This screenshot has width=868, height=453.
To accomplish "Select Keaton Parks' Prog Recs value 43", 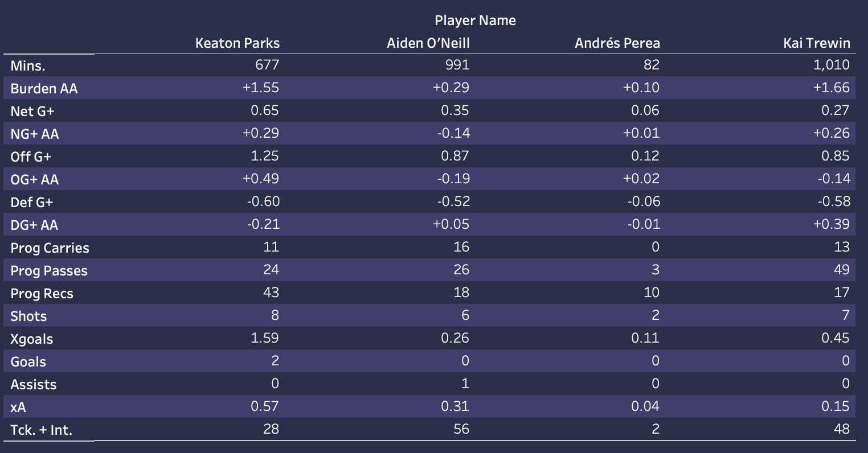I will [271, 293].
